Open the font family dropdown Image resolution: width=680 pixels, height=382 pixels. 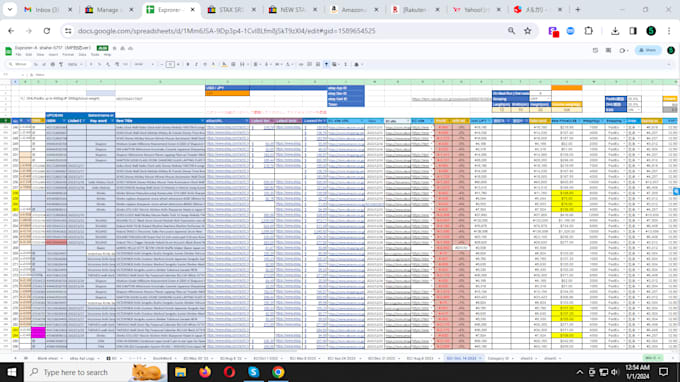[144, 64]
